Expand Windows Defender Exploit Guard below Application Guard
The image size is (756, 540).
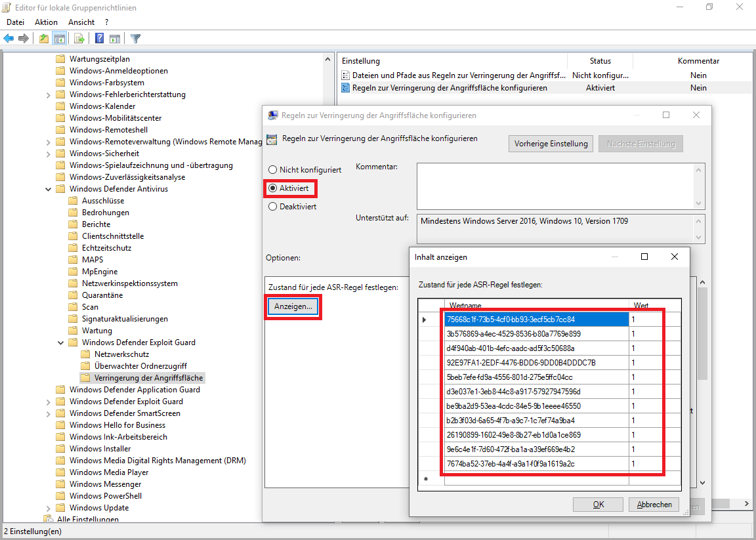[x=48, y=402]
